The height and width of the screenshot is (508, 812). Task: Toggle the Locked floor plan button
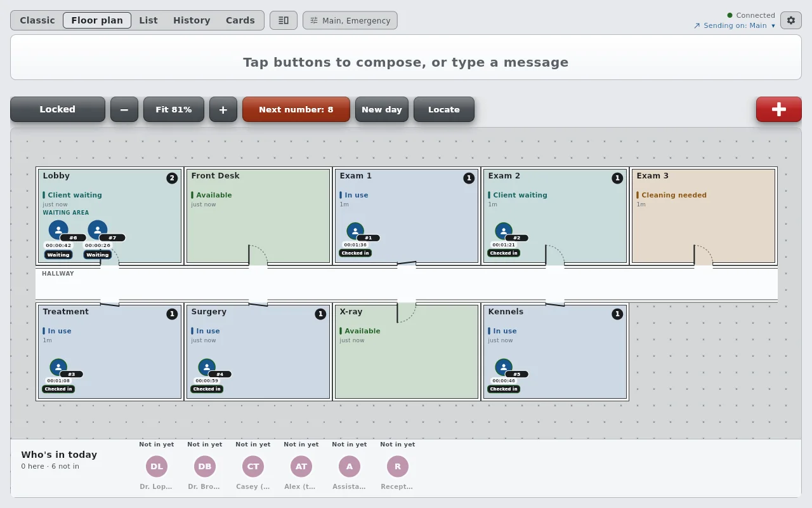coord(58,109)
